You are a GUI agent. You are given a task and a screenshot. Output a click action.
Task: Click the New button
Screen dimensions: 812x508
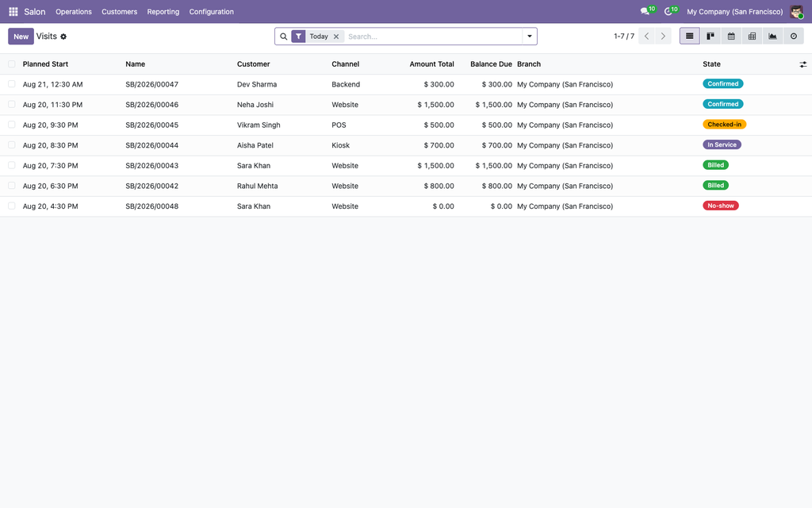21,37
